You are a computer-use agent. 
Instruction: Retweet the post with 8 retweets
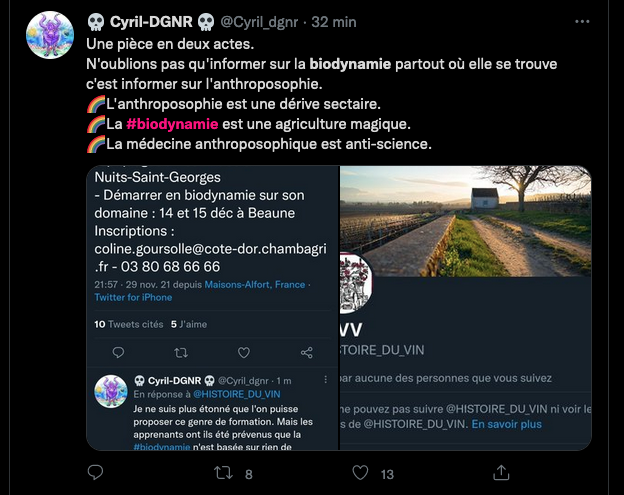[x=225, y=474]
